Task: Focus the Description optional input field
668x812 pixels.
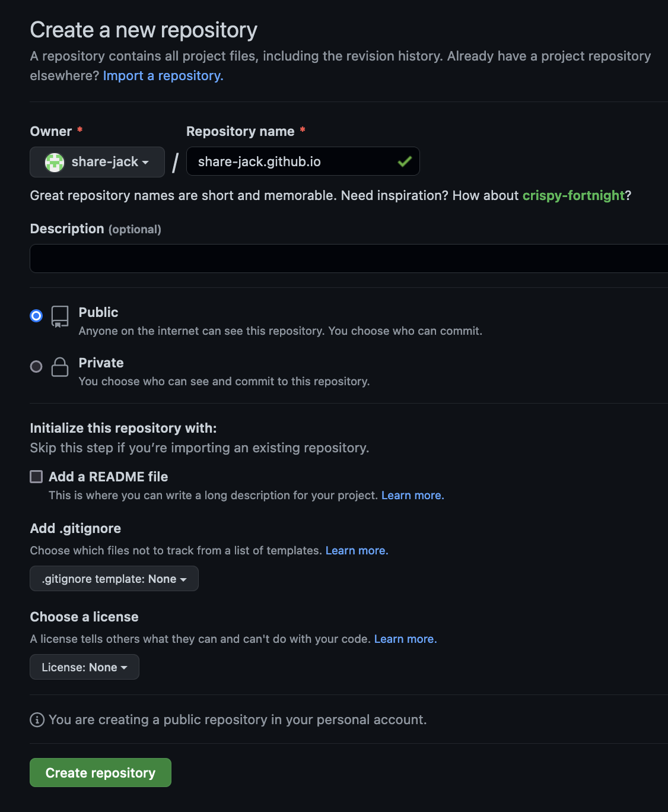Action: point(349,258)
